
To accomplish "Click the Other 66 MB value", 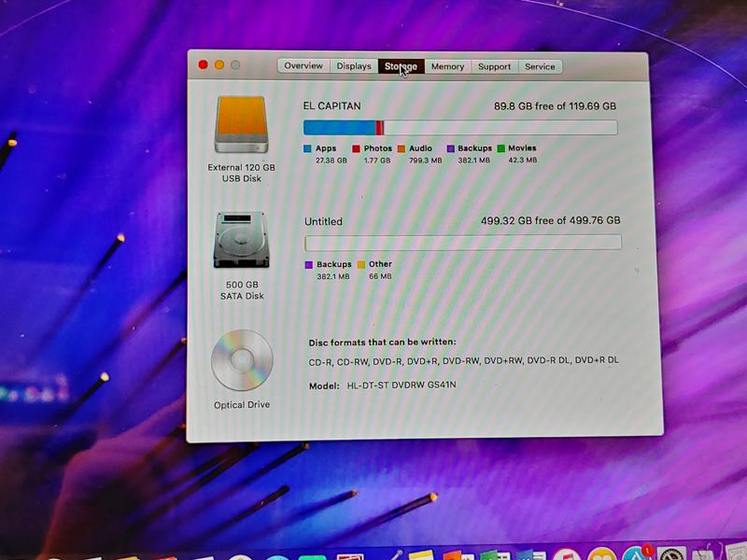I will pyautogui.click(x=380, y=276).
